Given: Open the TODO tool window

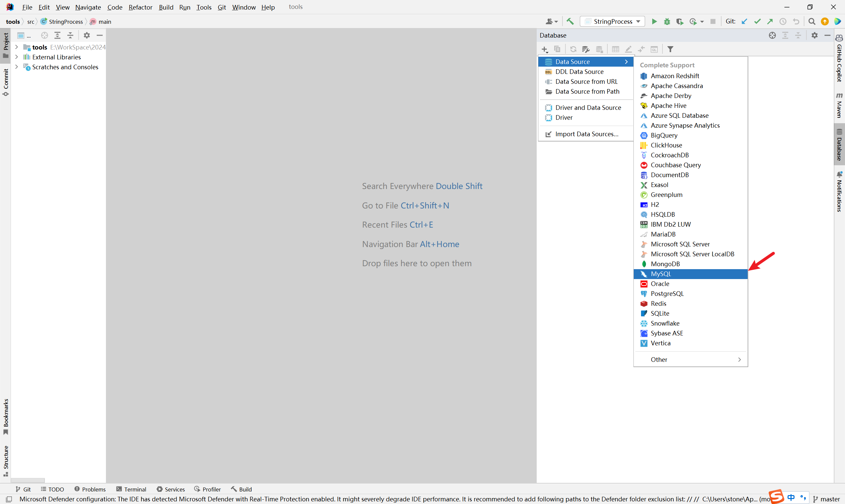Looking at the screenshot, I should click(x=53, y=489).
